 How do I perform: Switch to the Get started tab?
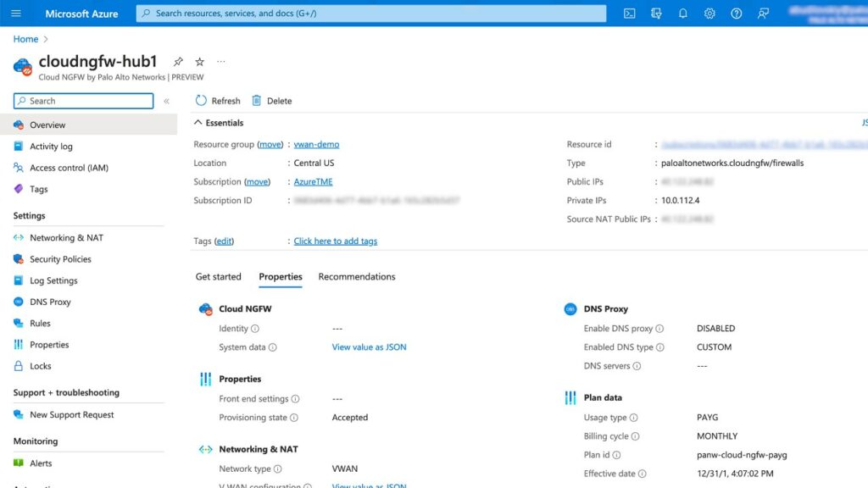click(x=219, y=276)
